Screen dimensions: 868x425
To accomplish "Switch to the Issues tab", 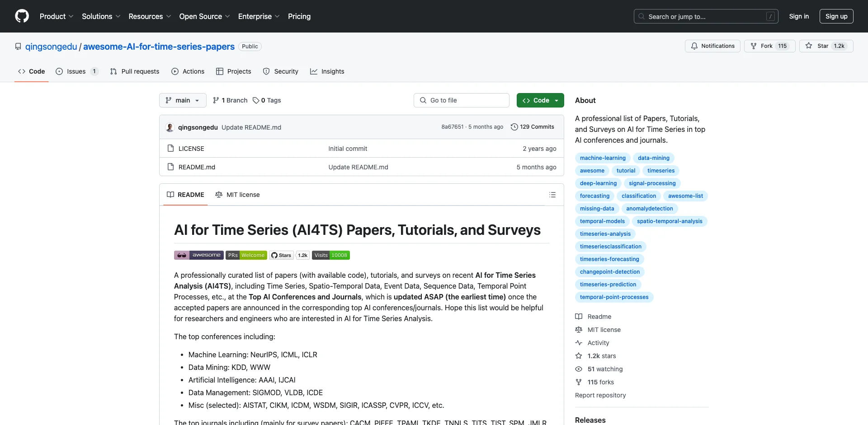I will click(76, 71).
